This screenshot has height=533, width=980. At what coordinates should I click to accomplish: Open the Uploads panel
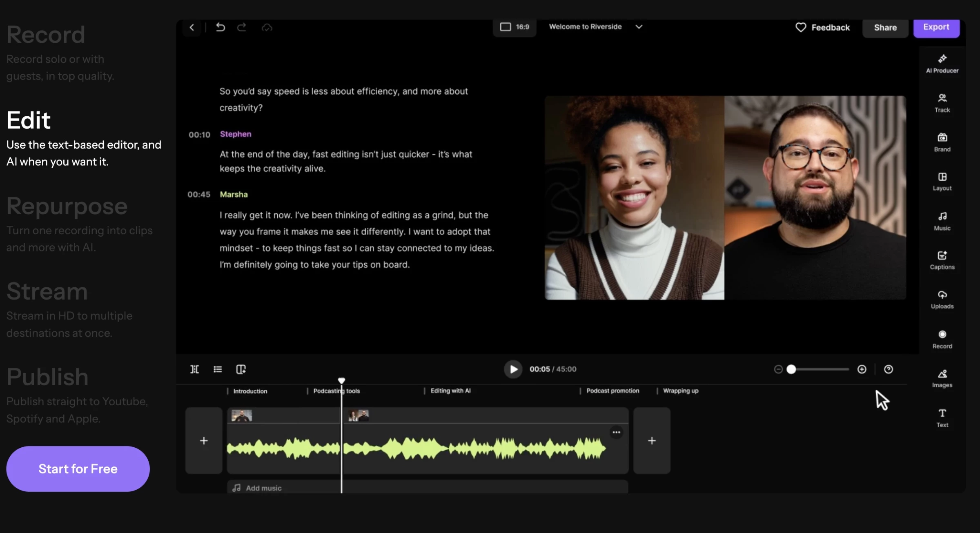(x=942, y=300)
